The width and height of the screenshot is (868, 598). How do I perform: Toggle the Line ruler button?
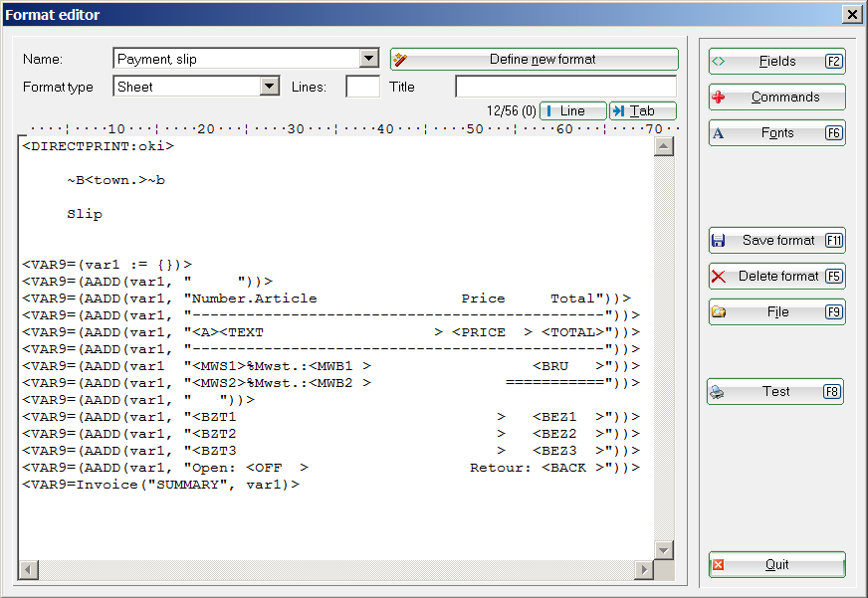click(572, 111)
